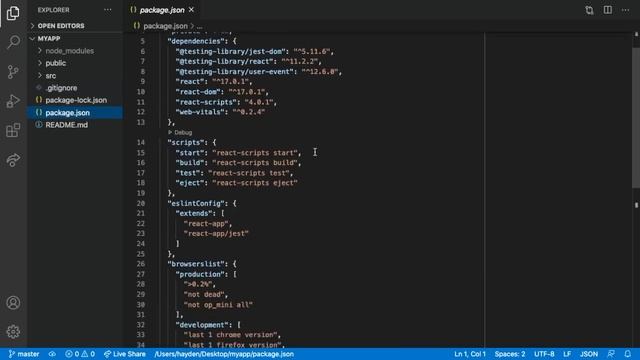Split the editor to the right
Viewport: 640px width, 360px height.
click(608, 10)
